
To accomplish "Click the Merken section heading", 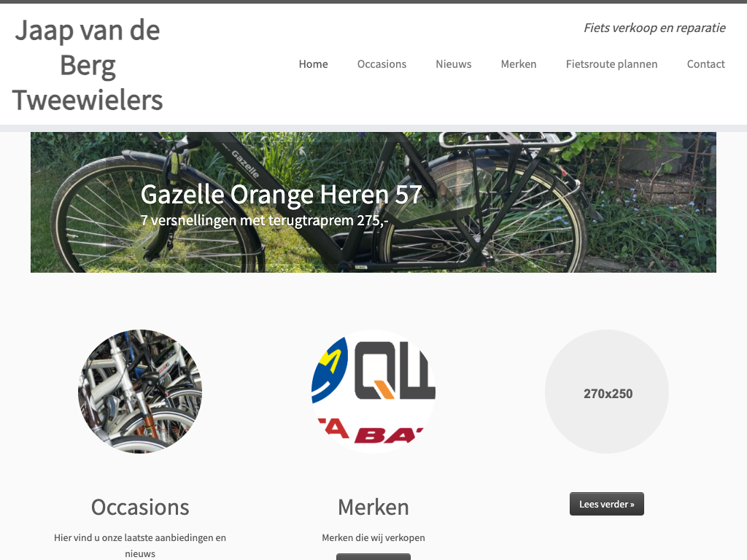I will pyautogui.click(x=373, y=507).
